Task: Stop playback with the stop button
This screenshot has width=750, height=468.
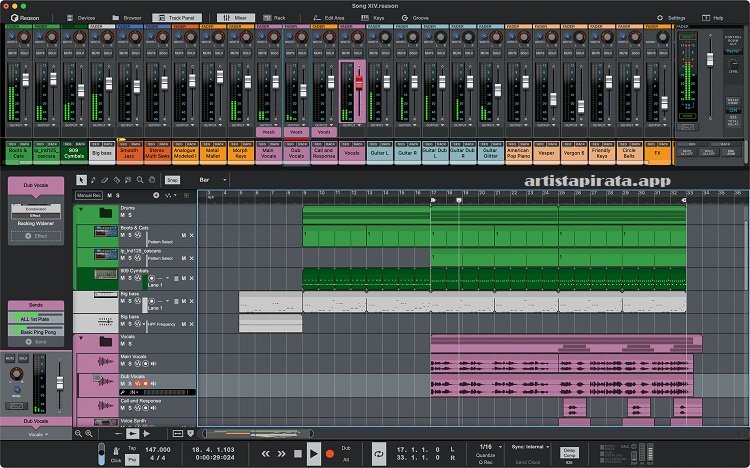Action: [x=298, y=453]
